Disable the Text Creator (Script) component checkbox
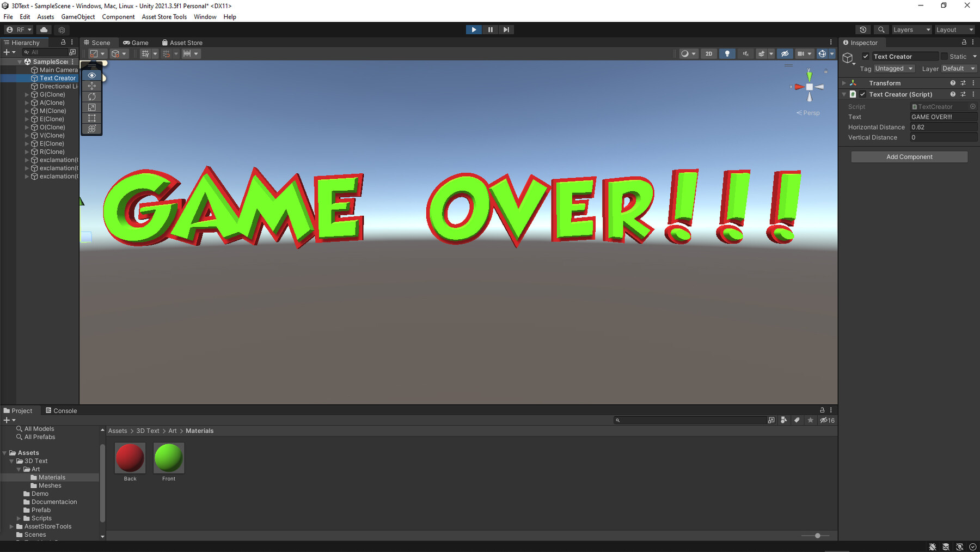Screen dimensions: 980x552 point(862,94)
